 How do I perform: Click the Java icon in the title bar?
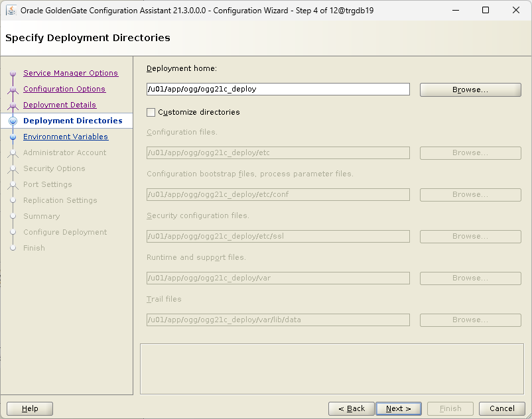(x=11, y=10)
